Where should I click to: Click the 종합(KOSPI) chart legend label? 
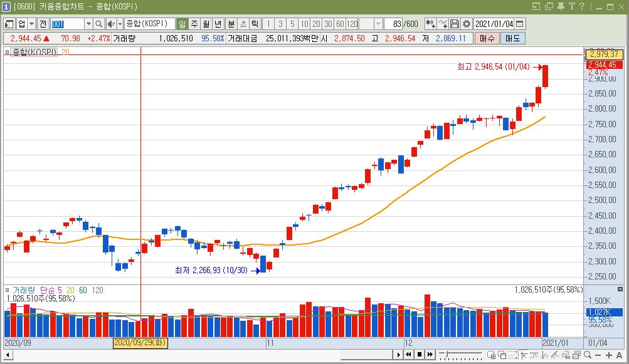click(34, 52)
